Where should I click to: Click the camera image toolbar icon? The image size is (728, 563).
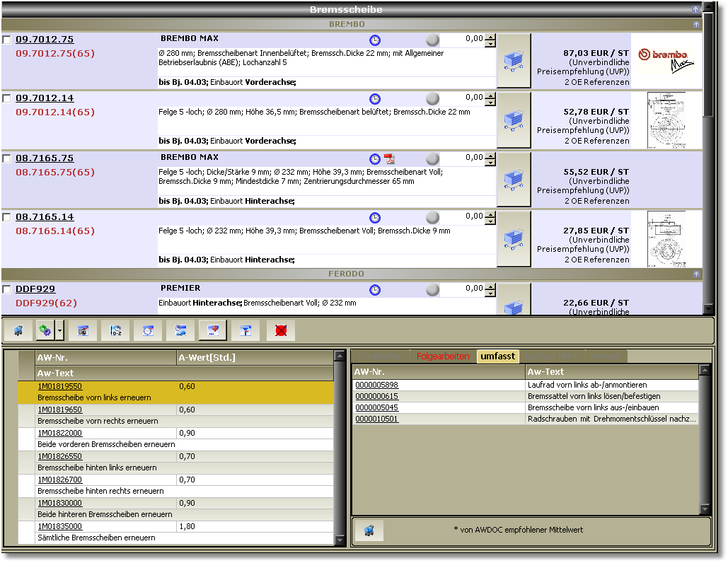(83, 330)
